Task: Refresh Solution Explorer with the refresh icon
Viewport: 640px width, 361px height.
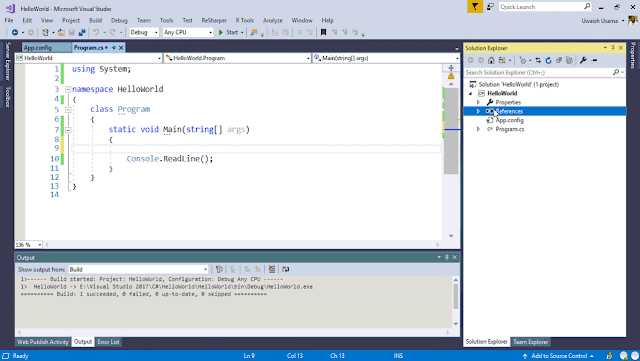Action: [548, 60]
